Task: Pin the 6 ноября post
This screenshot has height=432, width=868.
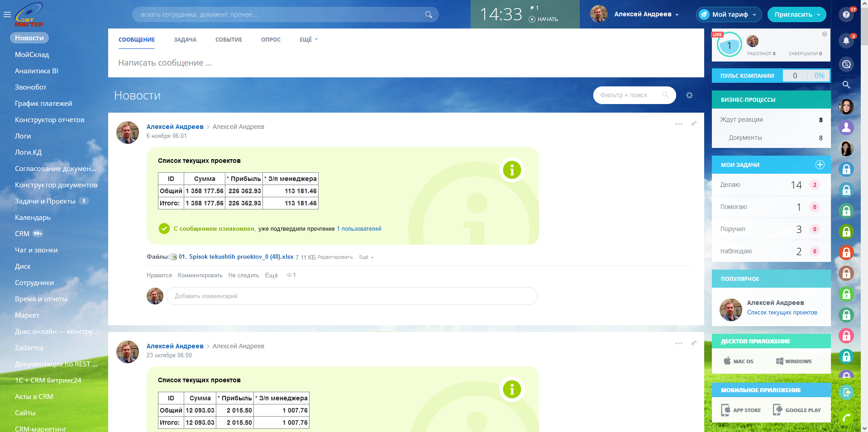Action: [x=693, y=123]
